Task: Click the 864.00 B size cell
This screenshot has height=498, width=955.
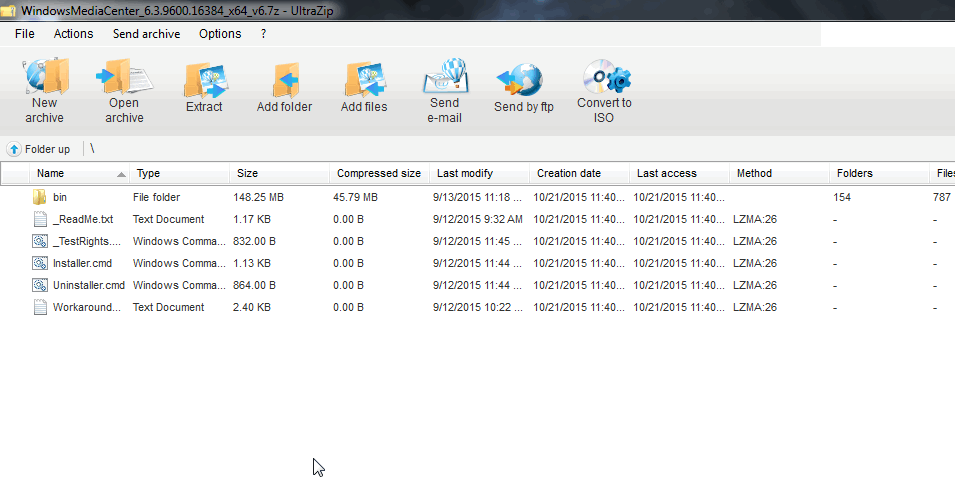Action: click(x=254, y=285)
